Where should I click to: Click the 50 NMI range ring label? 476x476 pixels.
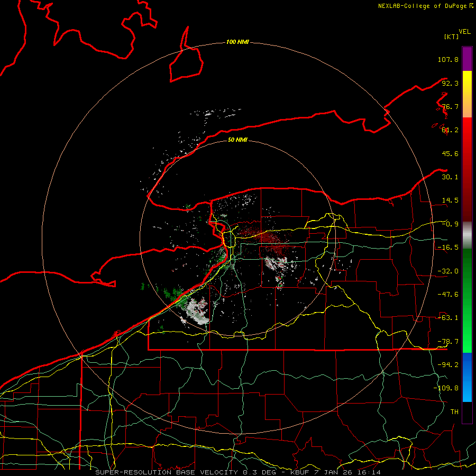pyautogui.click(x=237, y=140)
